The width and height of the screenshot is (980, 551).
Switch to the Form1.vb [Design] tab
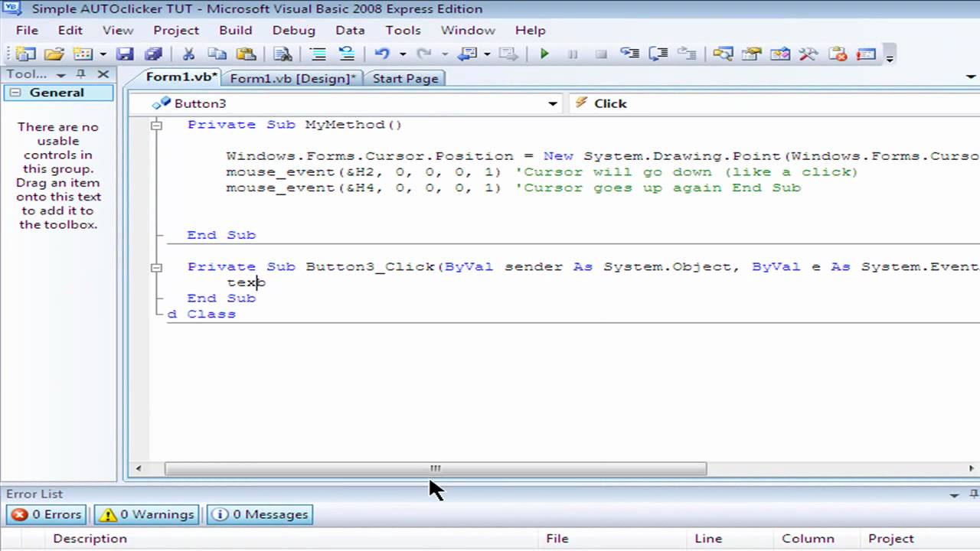click(x=293, y=78)
